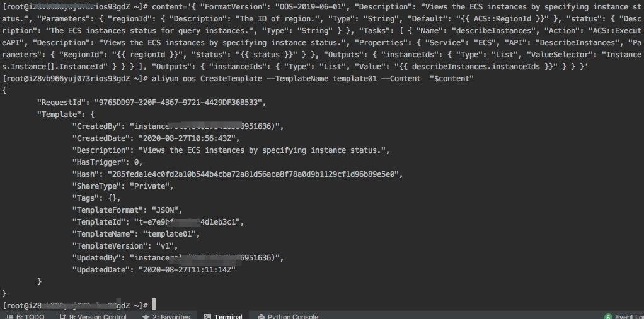644x319 pixels.
Task: Click the "Template": { key line
Action: pos(66,115)
